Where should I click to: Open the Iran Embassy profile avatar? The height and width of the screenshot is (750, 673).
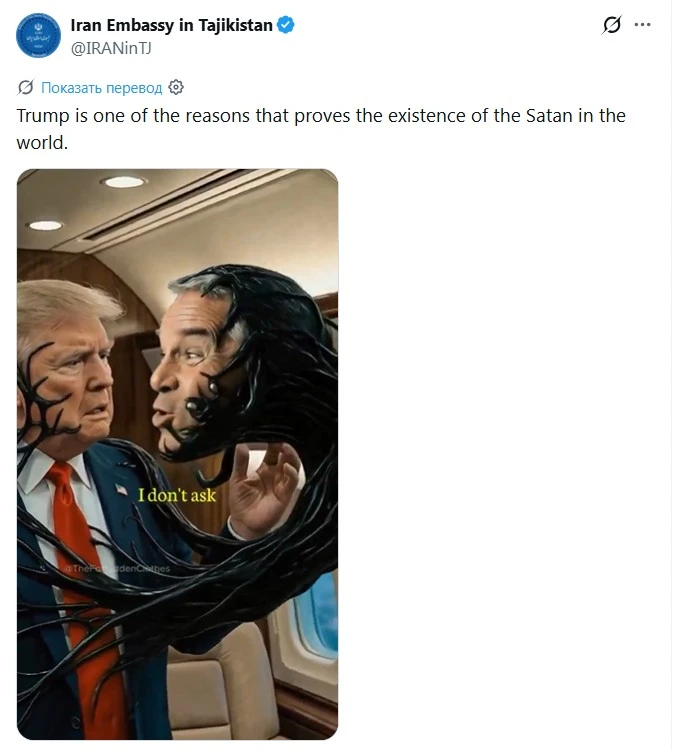tap(38, 35)
